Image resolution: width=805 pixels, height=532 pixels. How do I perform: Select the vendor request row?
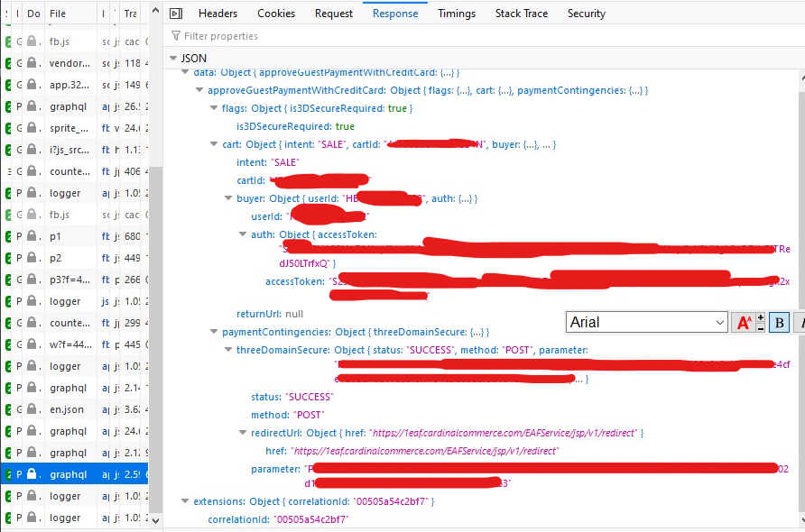click(x=75, y=63)
